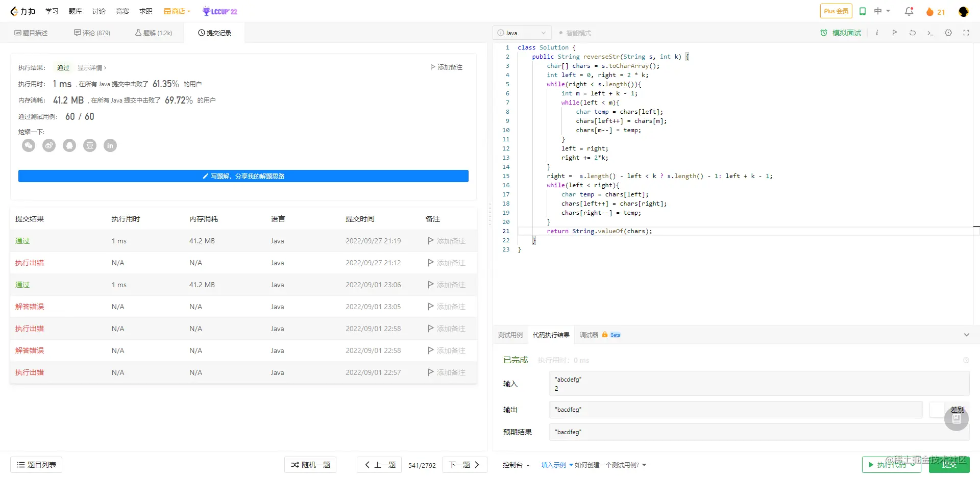Start 模拟面试 mock interview
This screenshot has width=980, height=478.
841,33
